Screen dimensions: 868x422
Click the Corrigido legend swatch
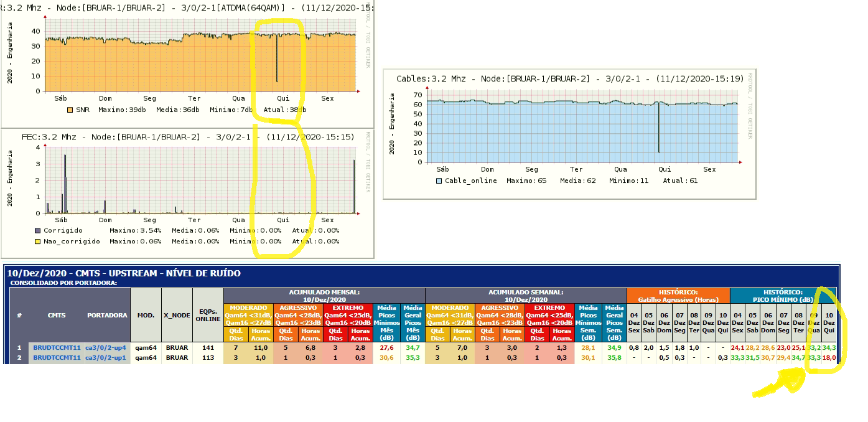coord(37,230)
